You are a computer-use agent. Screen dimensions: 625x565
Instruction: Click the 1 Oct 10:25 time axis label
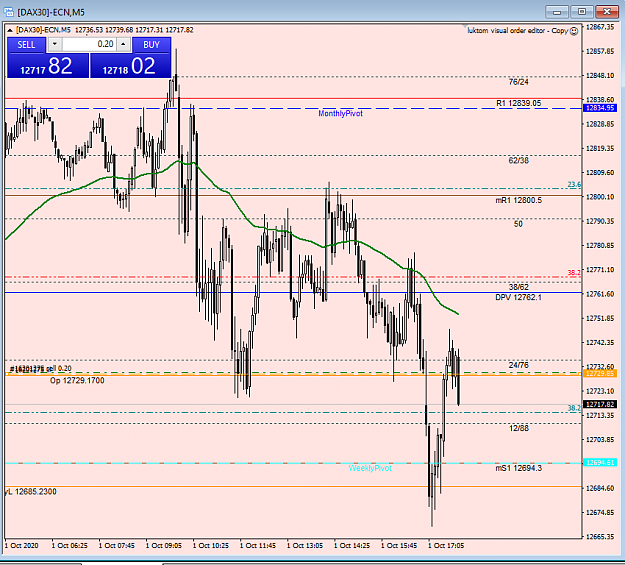pyautogui.click(x=211, y=545)
